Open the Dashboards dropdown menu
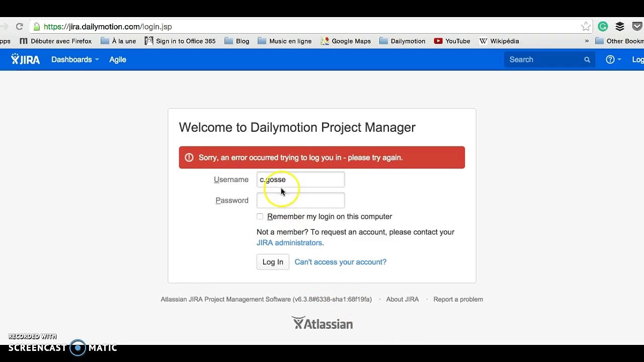The height and width of the screenshot is (362, 644). pyautogui.click(x=75, y=59)
